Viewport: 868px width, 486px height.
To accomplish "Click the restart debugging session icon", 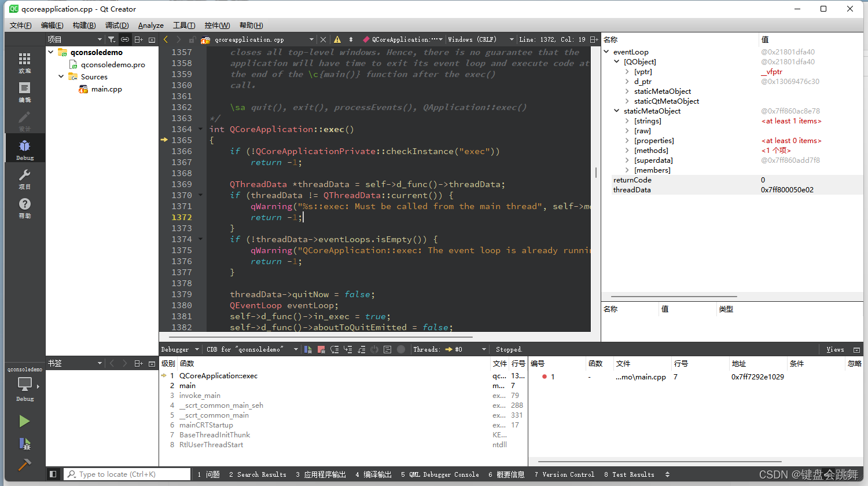I will click(374, 349).
